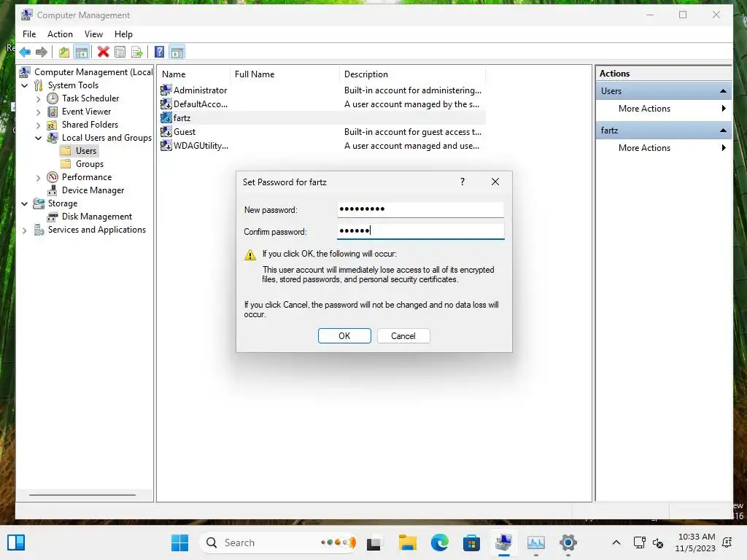
Task: Expand the Performance chevron
Action: (x=39, y=178)
